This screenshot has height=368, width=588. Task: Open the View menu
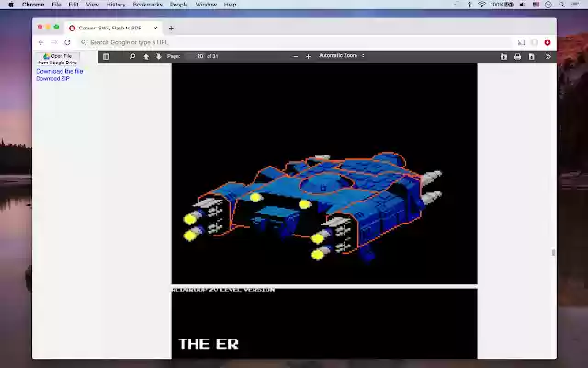[92, 5]
